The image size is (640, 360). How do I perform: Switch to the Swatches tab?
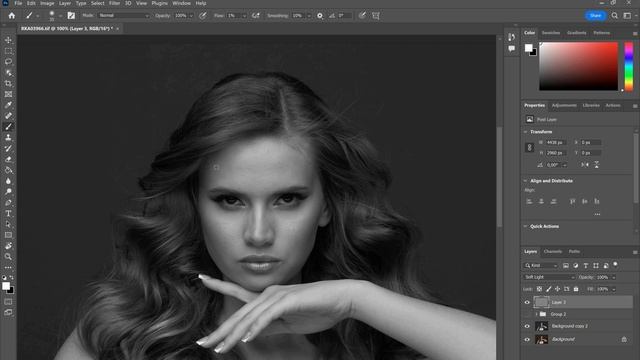pyautogui.click(x=551, y=33)
